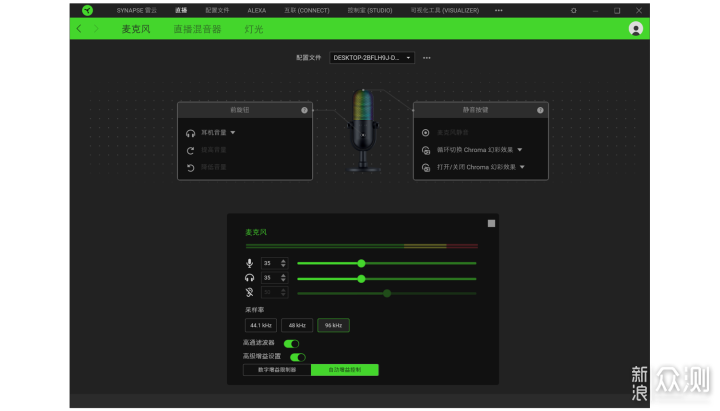Click the 麦克风静音 circle icon
The image size is (720, 411).
coord(426,133)
